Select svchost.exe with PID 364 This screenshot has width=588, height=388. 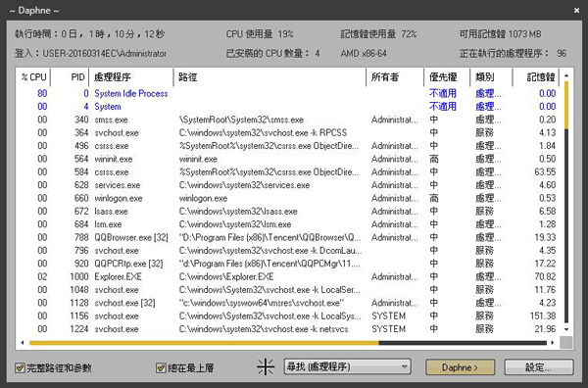click(x=288, y=132)
